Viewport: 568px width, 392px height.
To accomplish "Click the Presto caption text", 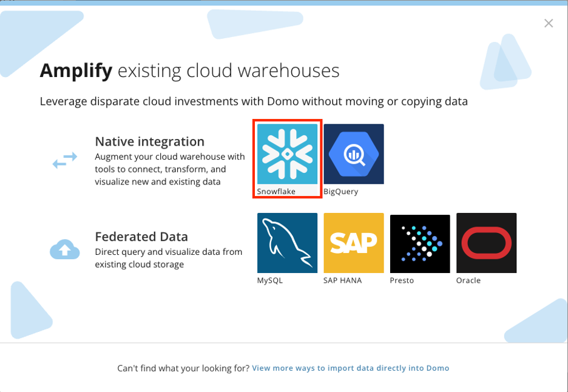I will pyautogui.click(x=402, y=281).
